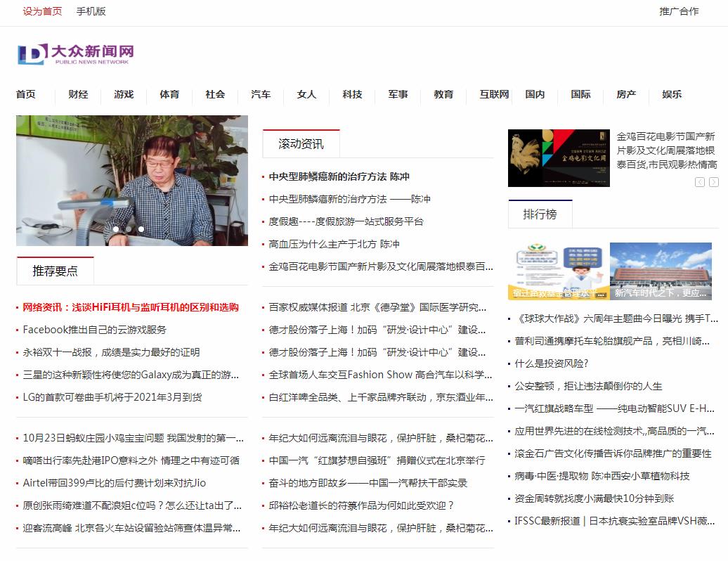Open the 滚动资讯 tab
This screenshot has width=728, height=561.
tap(301, 144)
